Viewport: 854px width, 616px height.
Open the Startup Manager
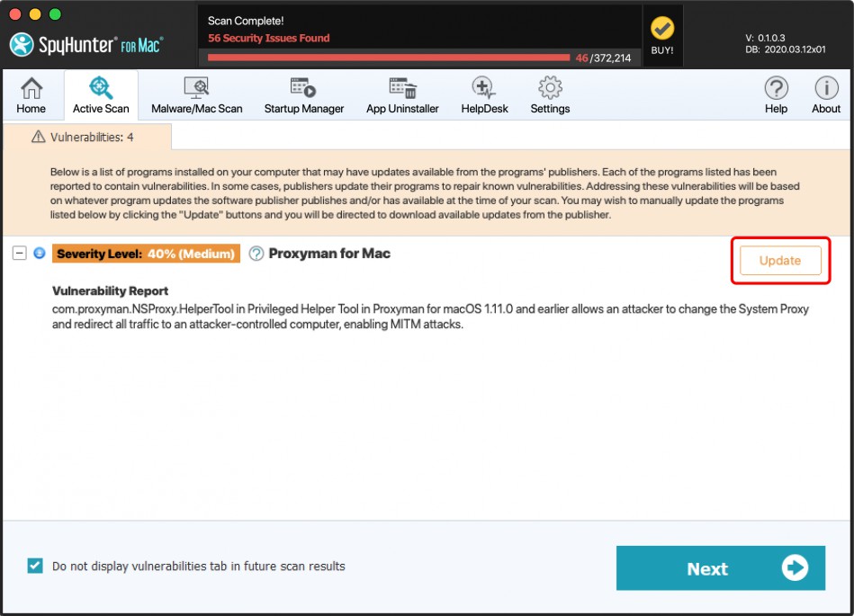coord(303,94)
